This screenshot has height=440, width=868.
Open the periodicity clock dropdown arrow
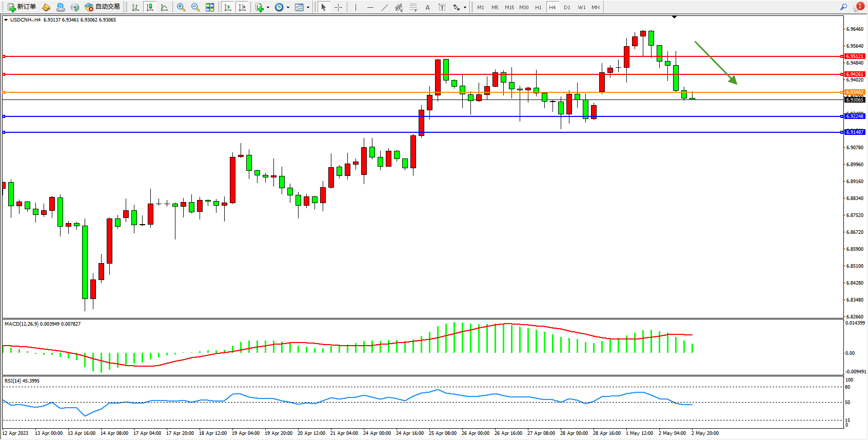pyautogui.click(x=288, y=7)
